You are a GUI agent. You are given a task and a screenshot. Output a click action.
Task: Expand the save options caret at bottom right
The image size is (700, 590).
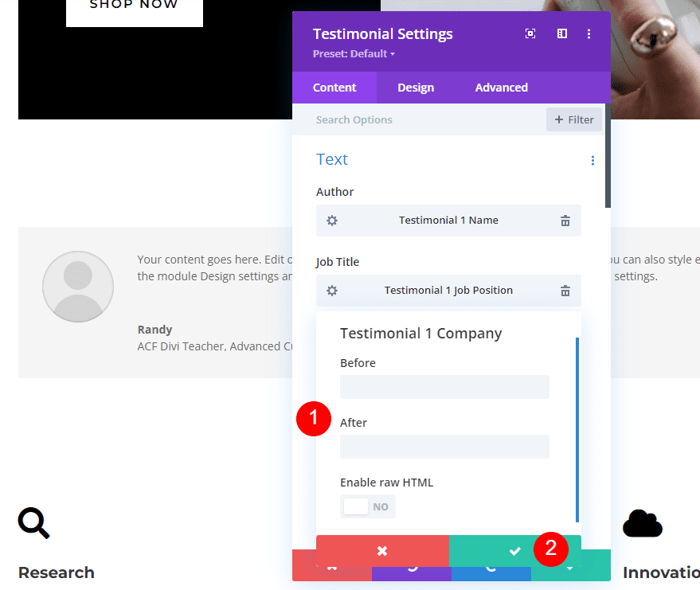(x=571, y=567)
